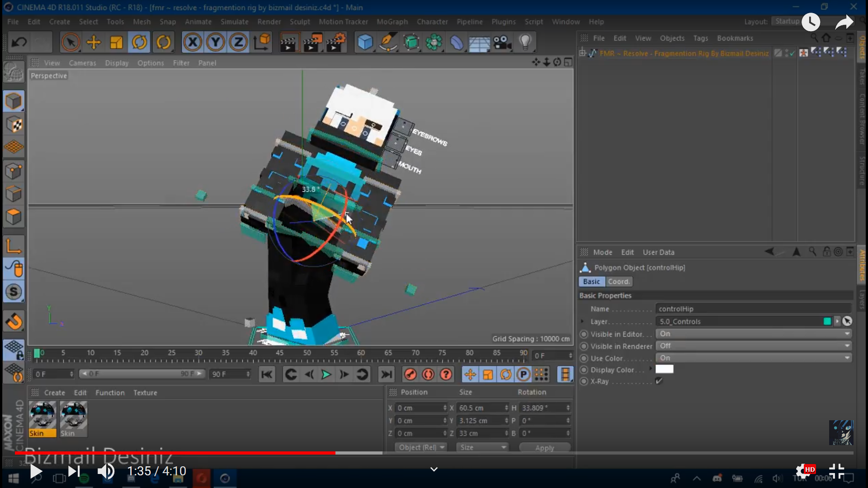Open Visible in Renderer dropdown
This screenshot has height=488, width=868.
(754, 346)
